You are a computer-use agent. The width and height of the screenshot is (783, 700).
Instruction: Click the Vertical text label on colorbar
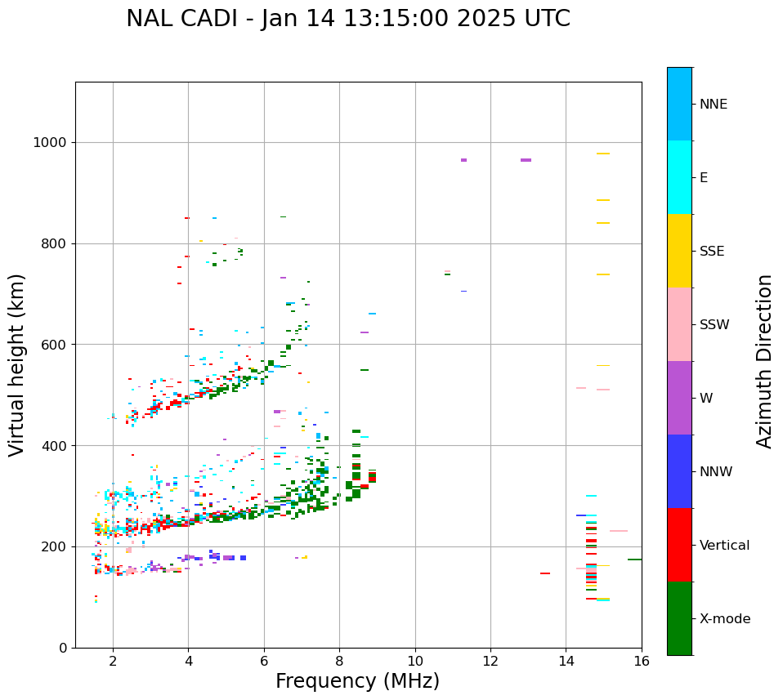pos(726,546)
